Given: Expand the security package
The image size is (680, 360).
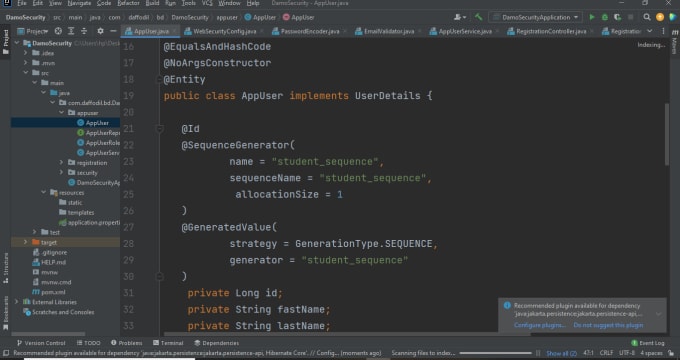Looking at the screenshot, I should pyautogui.click(x=61, y=173).
